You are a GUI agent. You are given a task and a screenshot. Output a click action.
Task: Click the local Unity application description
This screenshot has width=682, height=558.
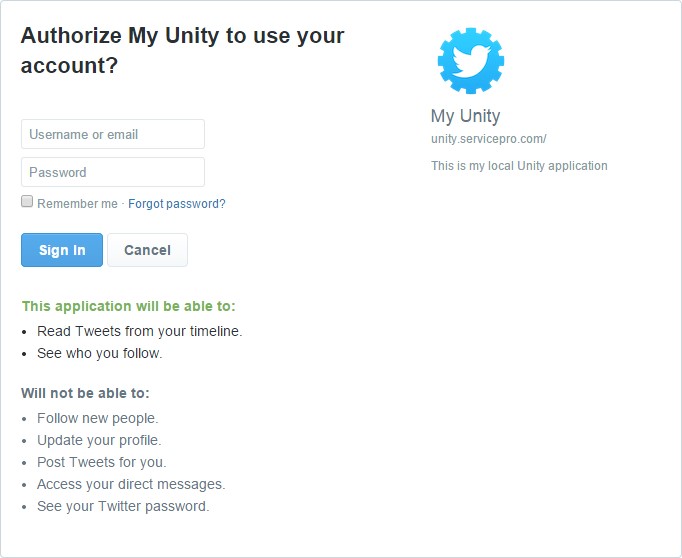click(519, 166)
